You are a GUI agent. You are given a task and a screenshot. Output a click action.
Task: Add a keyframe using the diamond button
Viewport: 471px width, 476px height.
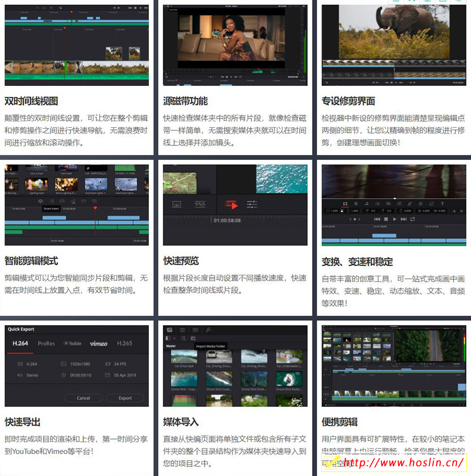tap(355, 219)
